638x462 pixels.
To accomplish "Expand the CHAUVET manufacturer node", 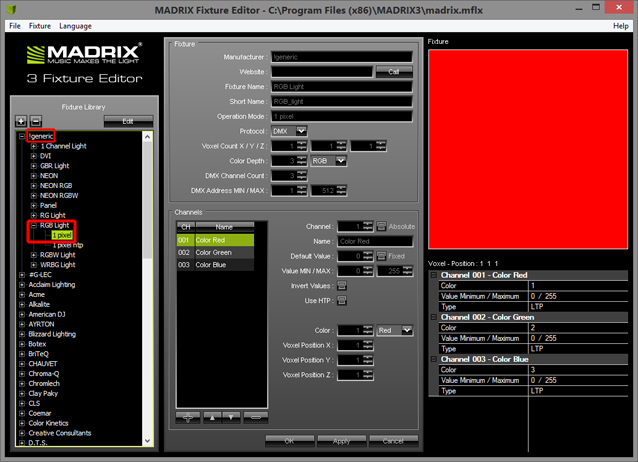I will point(22,364).
